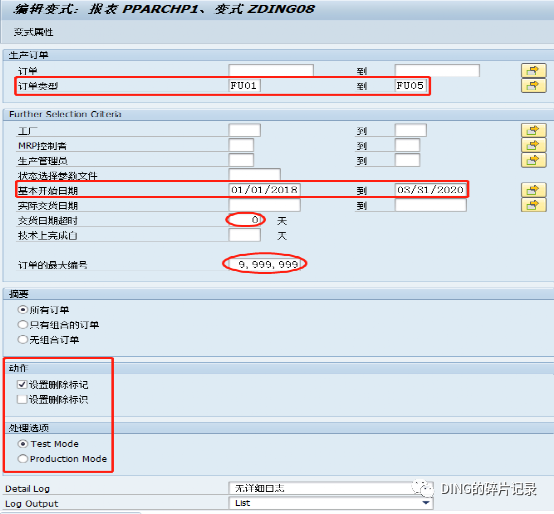Viewport: 554px width, 514px height.
Task: Click the 订单类型 field containing FU01
Action: (x=244, y=85)
